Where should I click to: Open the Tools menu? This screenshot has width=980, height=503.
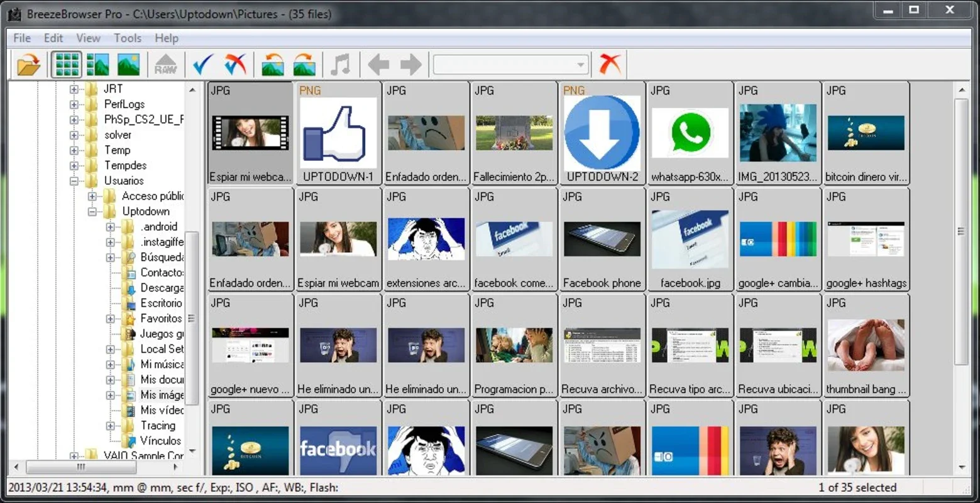click(x=128, y=38)
